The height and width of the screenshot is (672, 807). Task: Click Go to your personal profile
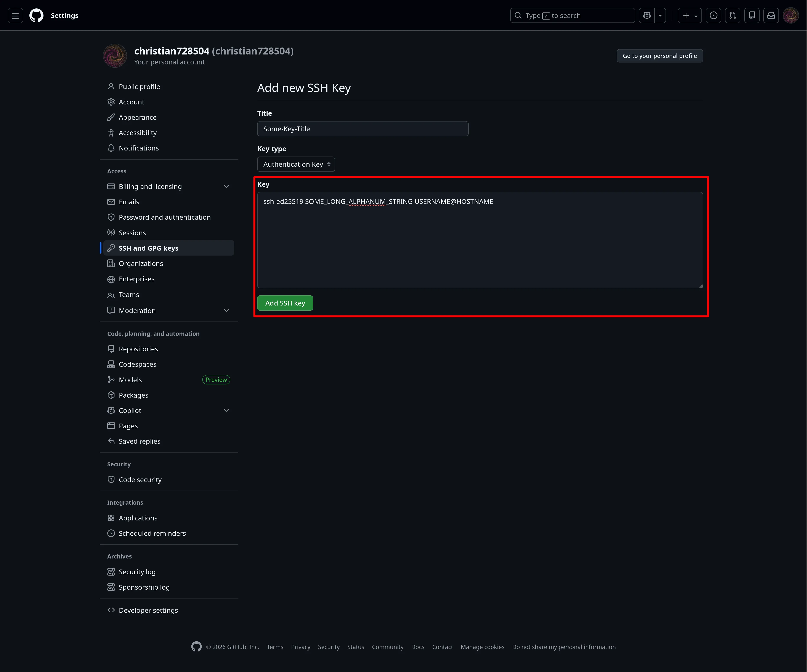coord(659,56)
